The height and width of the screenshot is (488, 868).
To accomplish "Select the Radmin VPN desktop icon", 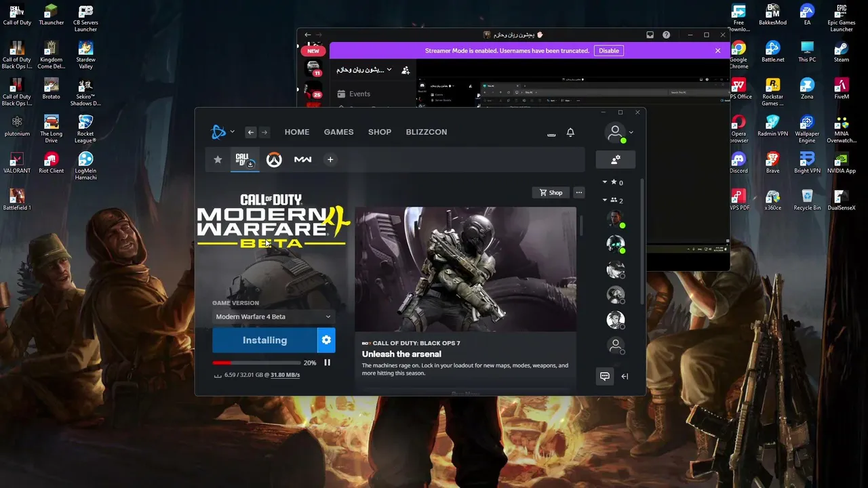I will coord(773,126).
